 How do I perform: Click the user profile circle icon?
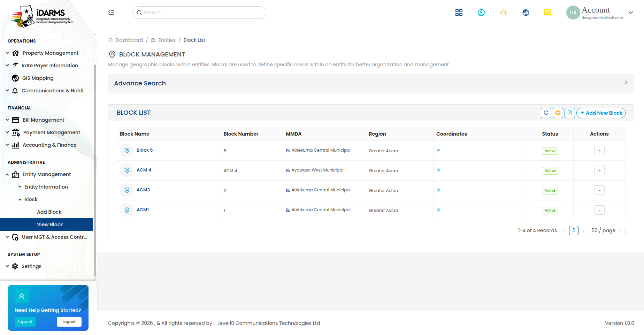[x=481, y=13]
